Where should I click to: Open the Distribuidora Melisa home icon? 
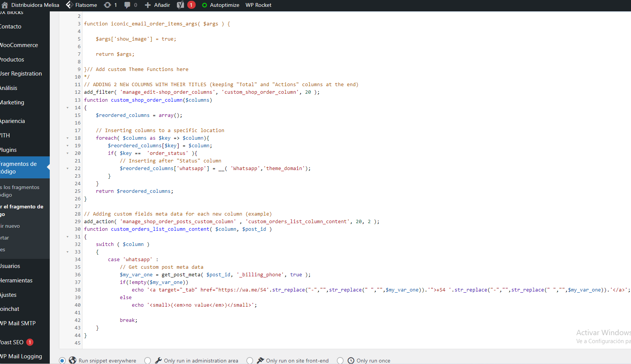click(5, 5)
